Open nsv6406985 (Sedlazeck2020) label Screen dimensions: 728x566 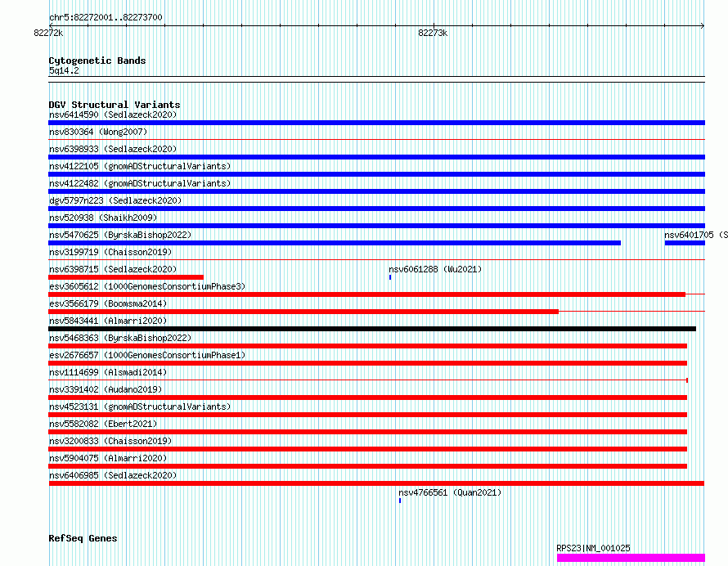click(113, 475)
